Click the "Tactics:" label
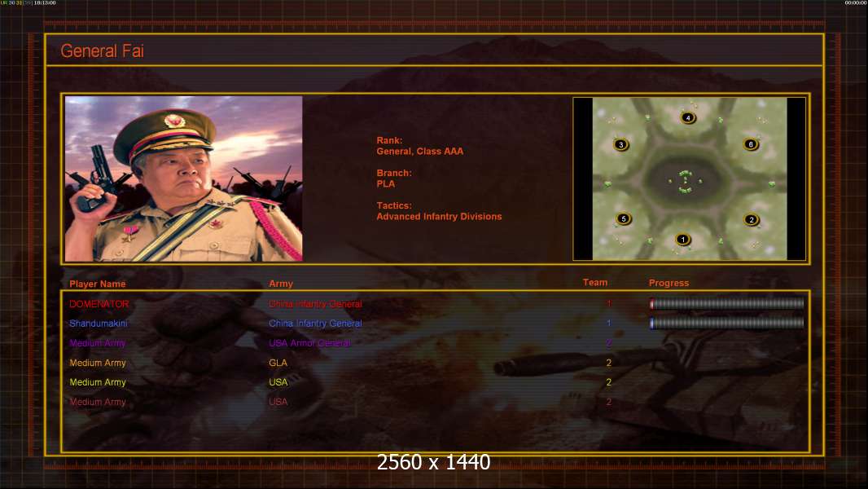Viewport: 868px width, 489px height. click(x=394, y=205)
